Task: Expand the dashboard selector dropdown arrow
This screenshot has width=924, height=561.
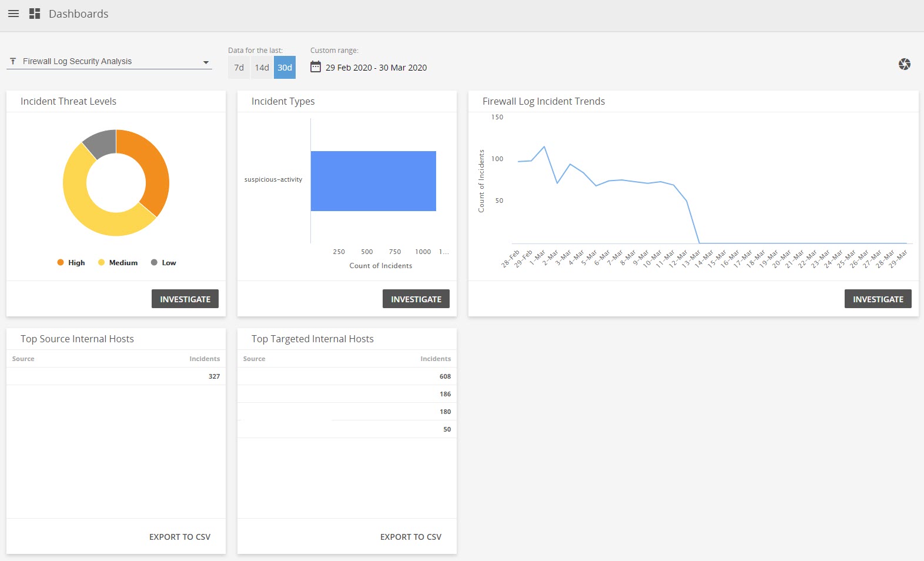Action: pyautogui.click(x=206, y=62)
